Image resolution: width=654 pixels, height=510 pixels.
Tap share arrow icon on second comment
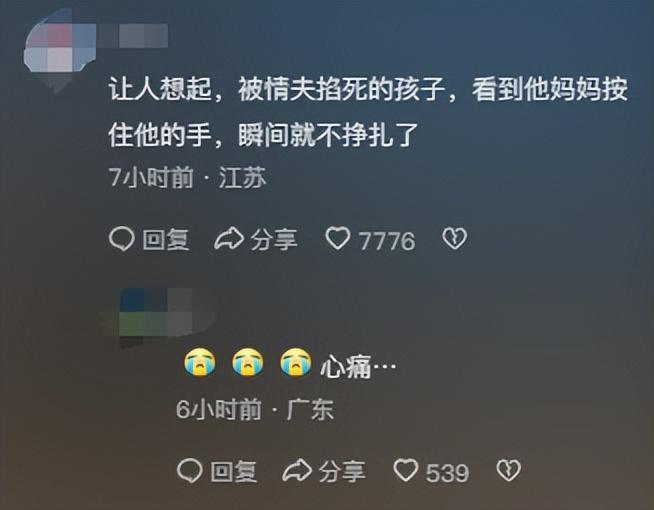(297, 471)
